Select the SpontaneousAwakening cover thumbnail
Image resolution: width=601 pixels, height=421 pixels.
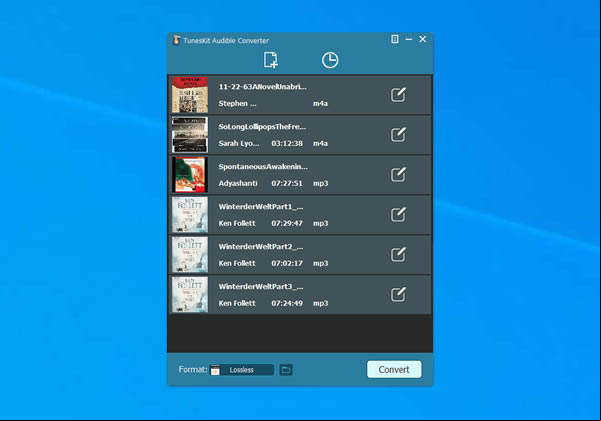[190, 174]
